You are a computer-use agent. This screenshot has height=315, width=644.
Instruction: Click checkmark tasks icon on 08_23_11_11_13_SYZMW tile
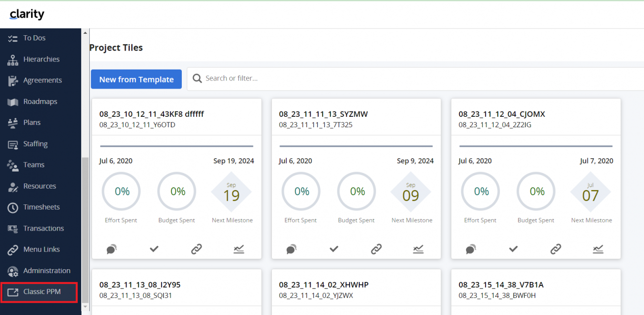coord(334,249)
